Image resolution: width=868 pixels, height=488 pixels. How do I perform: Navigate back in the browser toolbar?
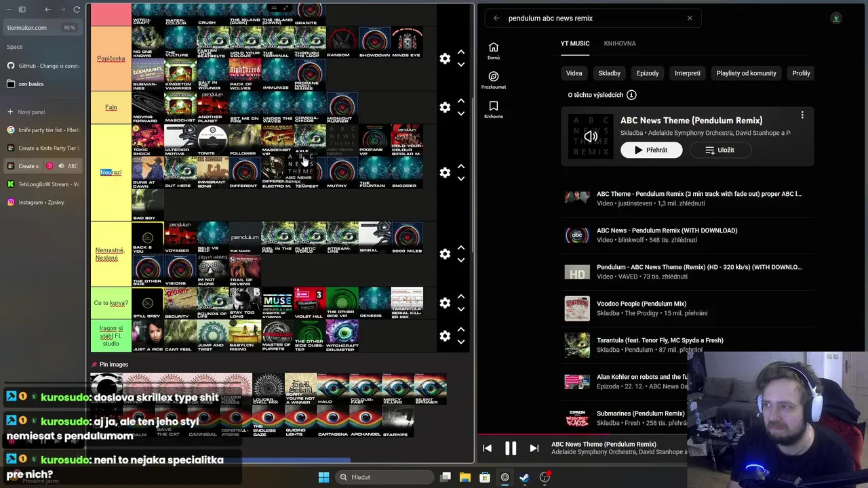tap(47, 9)
